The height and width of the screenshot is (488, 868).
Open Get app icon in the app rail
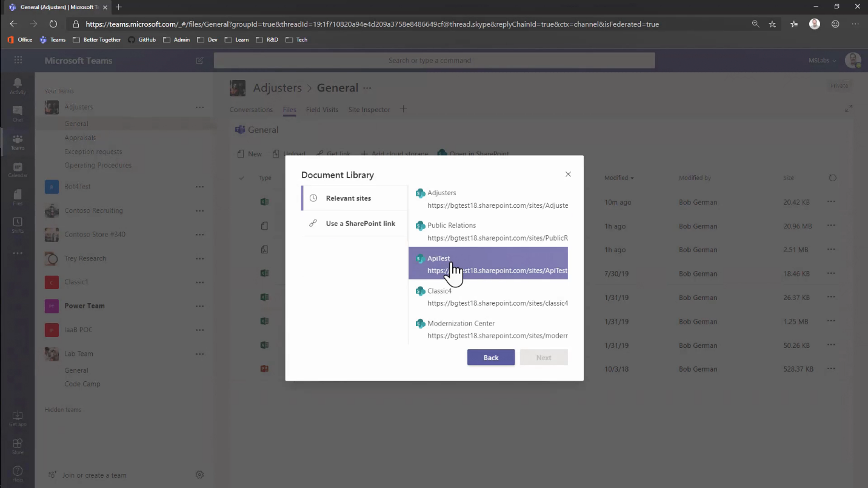click(x=18, y=419)
